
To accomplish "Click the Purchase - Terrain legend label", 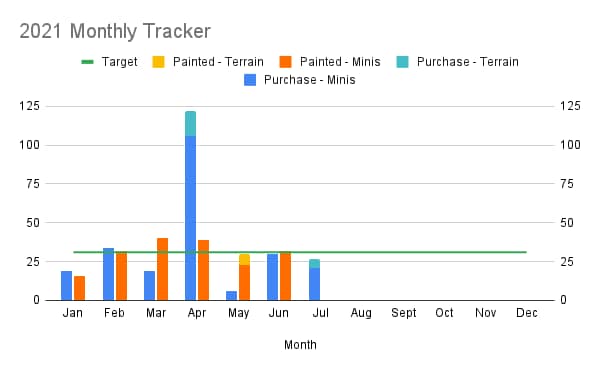I will click(x=468, y=62).
